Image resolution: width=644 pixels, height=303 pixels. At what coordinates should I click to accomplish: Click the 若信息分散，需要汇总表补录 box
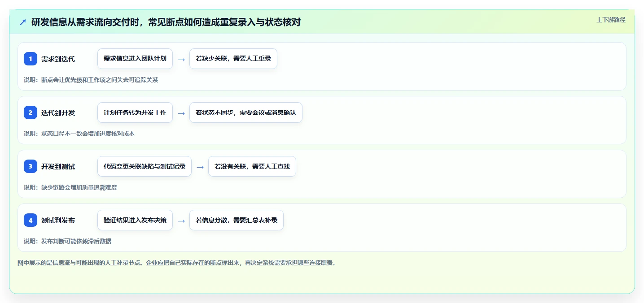tap(237, 220)
